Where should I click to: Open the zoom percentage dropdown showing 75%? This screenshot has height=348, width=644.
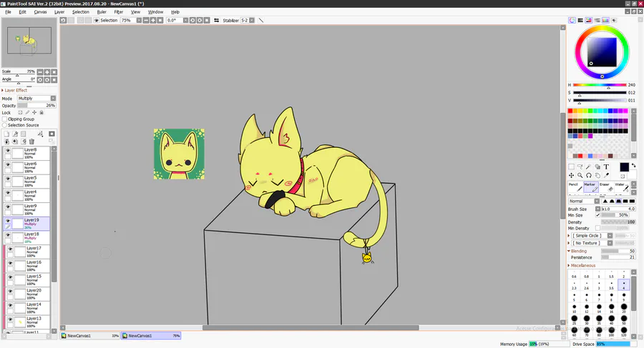tap(139, 20)
